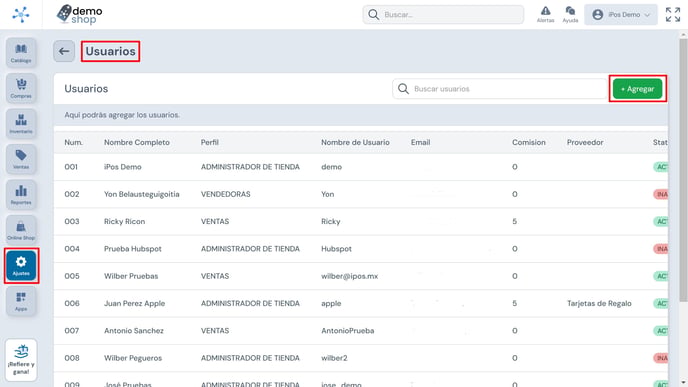
Task: Click the wilber2 username cell
Action: [x=334, y=358]
